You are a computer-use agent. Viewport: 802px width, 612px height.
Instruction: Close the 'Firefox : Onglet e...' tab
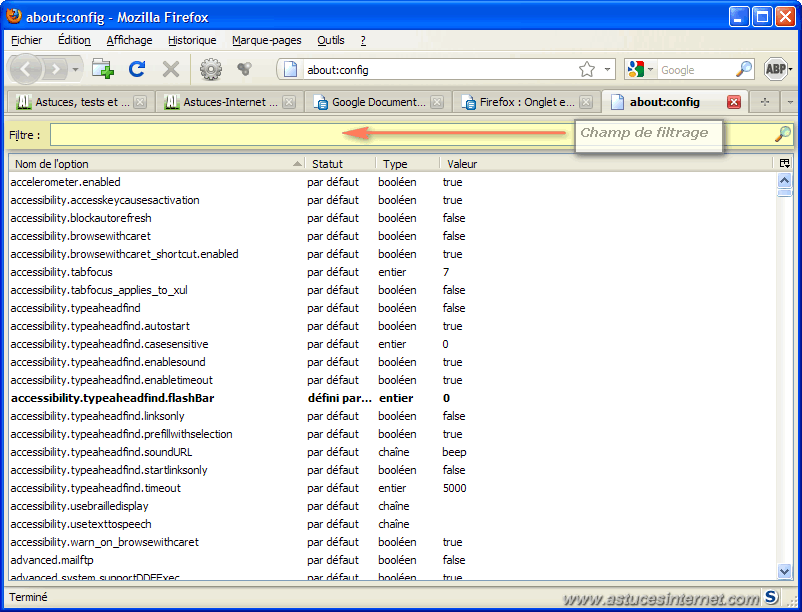pos(586,102)
